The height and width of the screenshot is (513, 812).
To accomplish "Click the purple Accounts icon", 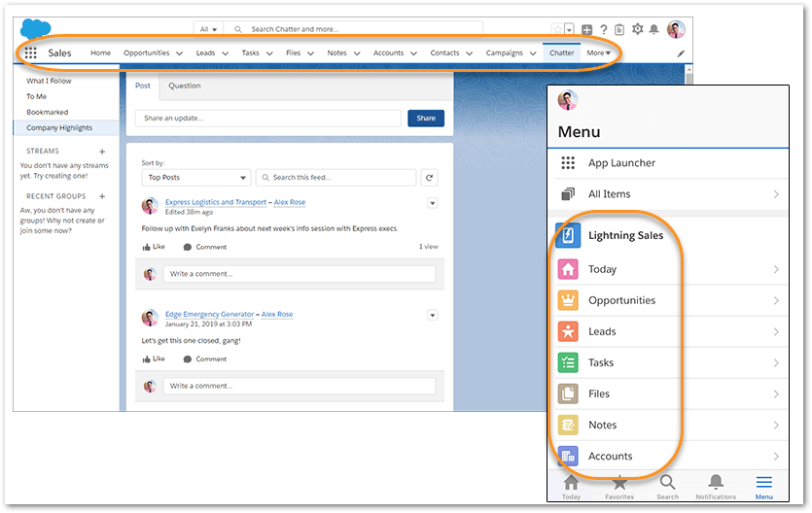I will pos(568,456).
